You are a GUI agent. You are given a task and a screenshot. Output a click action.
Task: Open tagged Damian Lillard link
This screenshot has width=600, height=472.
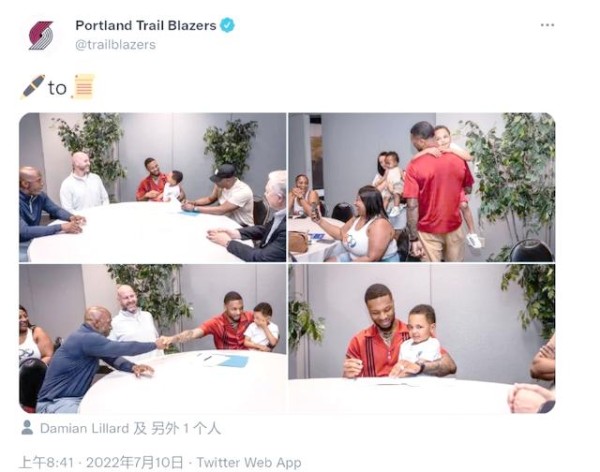(84, 428)
